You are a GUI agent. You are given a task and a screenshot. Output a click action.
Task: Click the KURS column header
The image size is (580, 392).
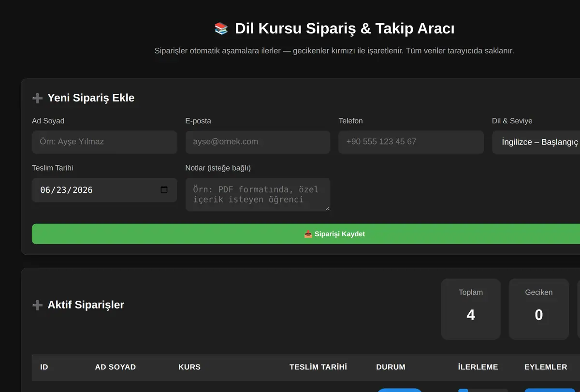click(x=189, y=367)
